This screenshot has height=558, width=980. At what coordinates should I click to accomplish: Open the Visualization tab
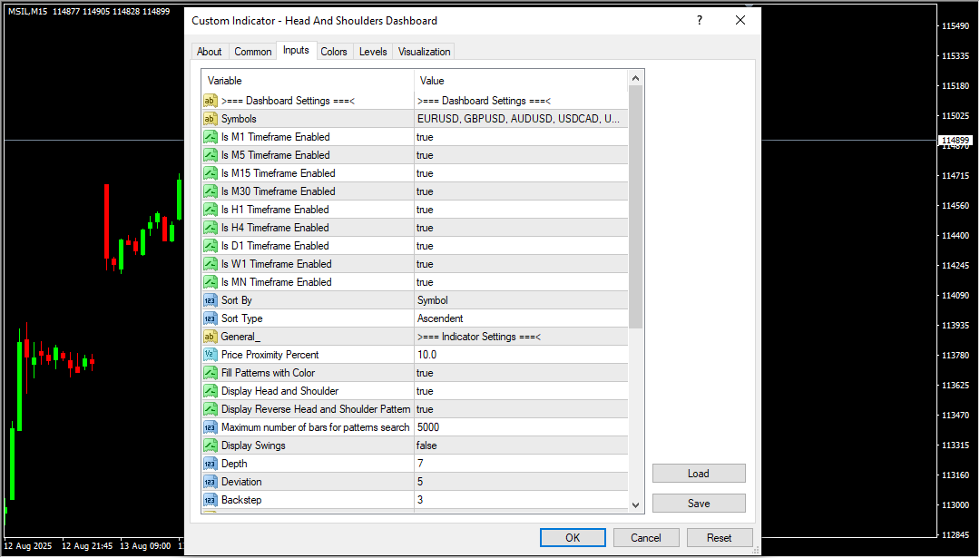pos(424,52)
